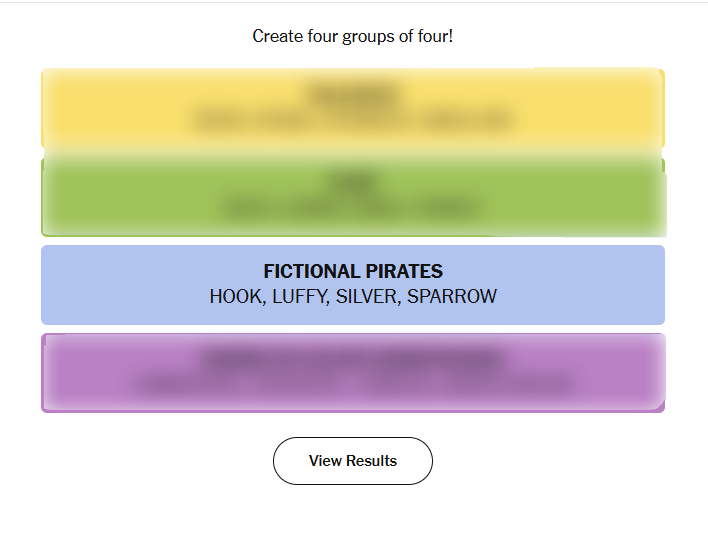The height and width of the screenshot is (533, 708).
Task: Click the blurred title in the purple bar
Action: (x=353, y=358)
